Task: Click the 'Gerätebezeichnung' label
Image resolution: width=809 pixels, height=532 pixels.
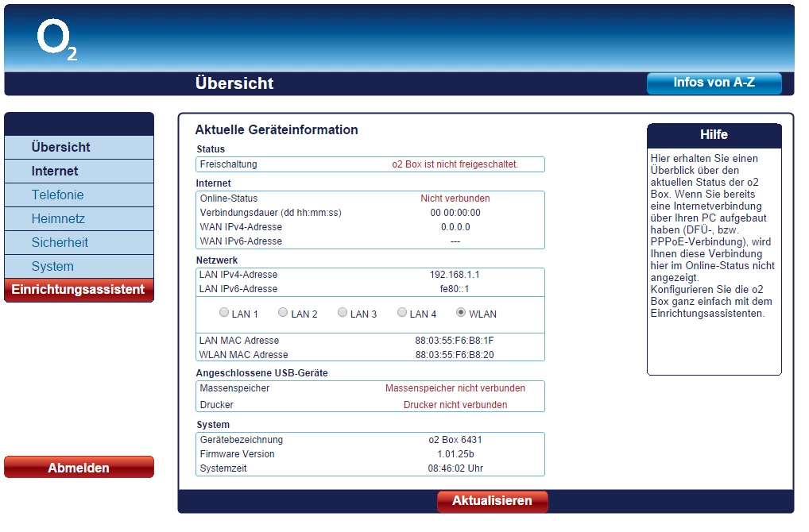Action: point(242,440)
